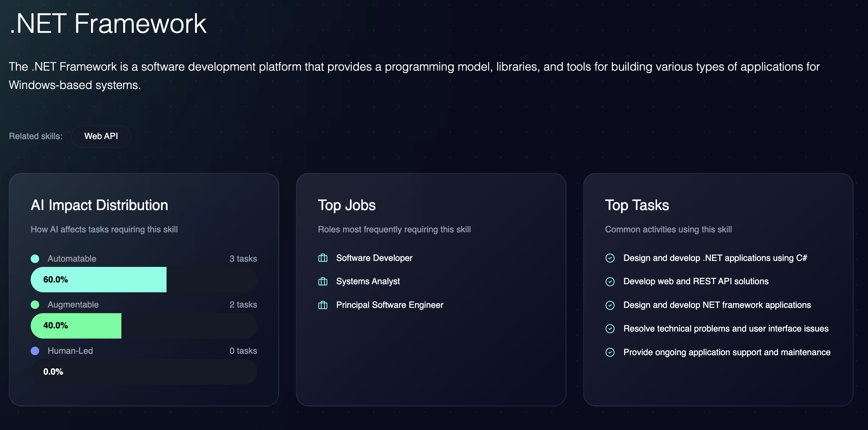Click the Augmentable green legend dot
This screenshot has height=430, width=868.
[35, 305]
